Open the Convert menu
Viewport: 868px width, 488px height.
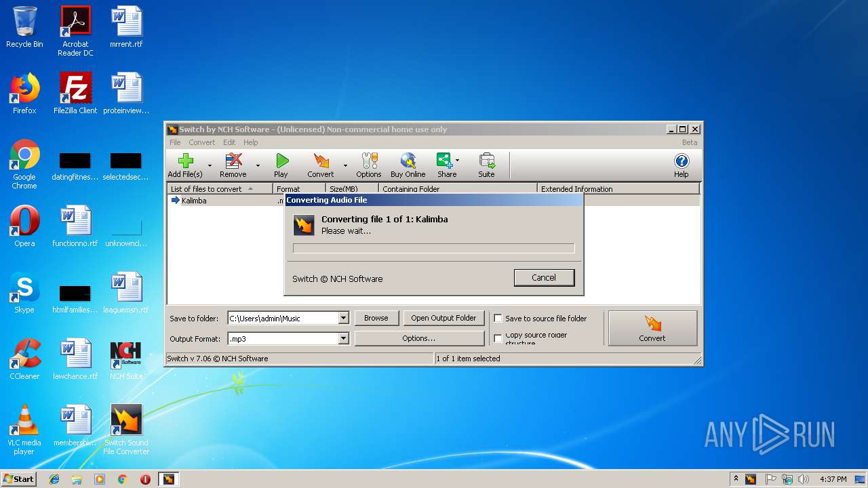(x=202, y=142)
